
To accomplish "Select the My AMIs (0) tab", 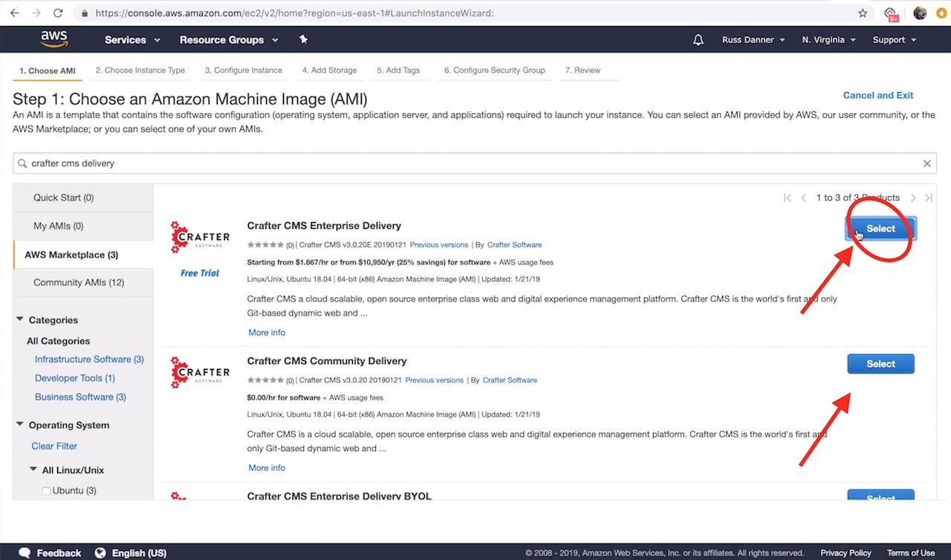I will [x=83, y=226].
